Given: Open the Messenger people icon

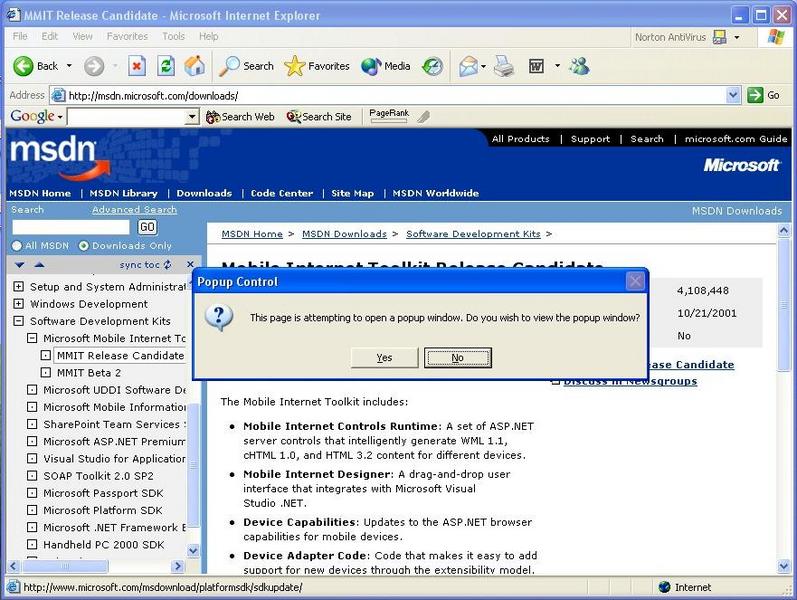Looking at the screenshot, I should coord(579,66).
